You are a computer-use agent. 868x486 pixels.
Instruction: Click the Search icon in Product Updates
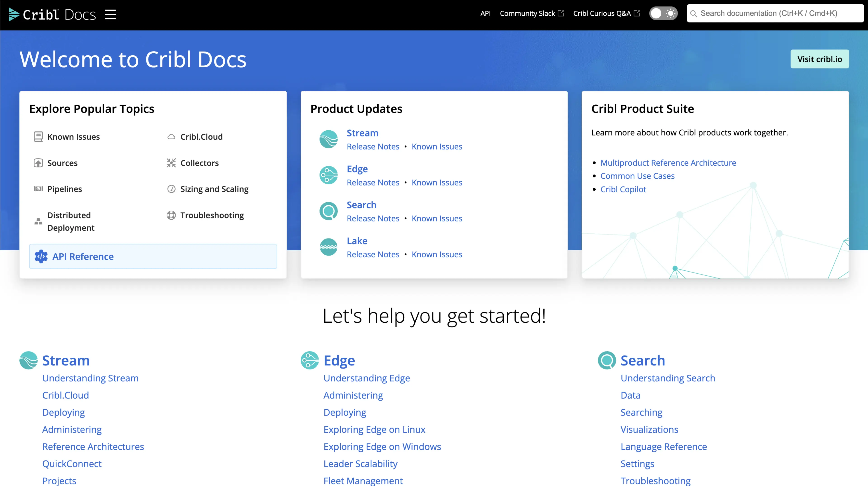328,211
